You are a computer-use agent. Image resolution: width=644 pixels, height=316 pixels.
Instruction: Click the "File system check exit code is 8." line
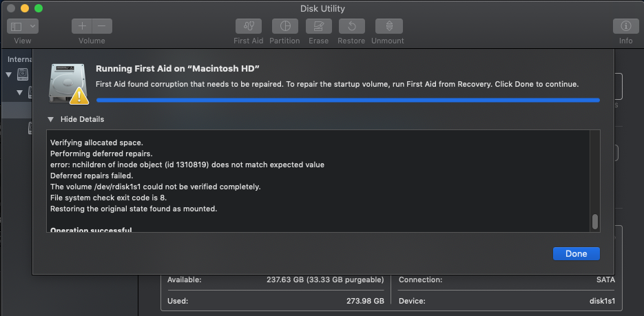(108, 198)
